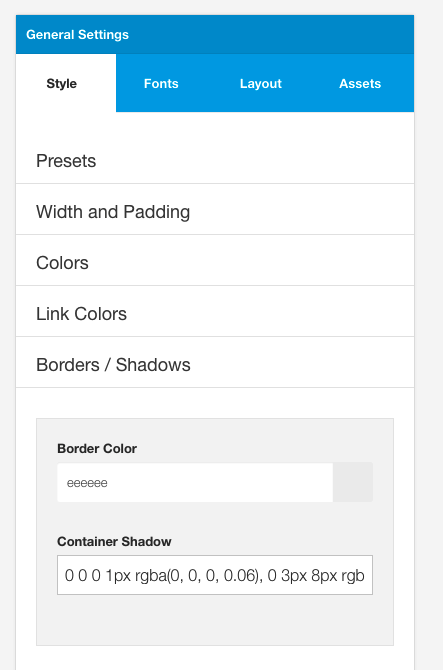Click the Container Shadow label
Screen dimensions: 443x670
point(114,541)
